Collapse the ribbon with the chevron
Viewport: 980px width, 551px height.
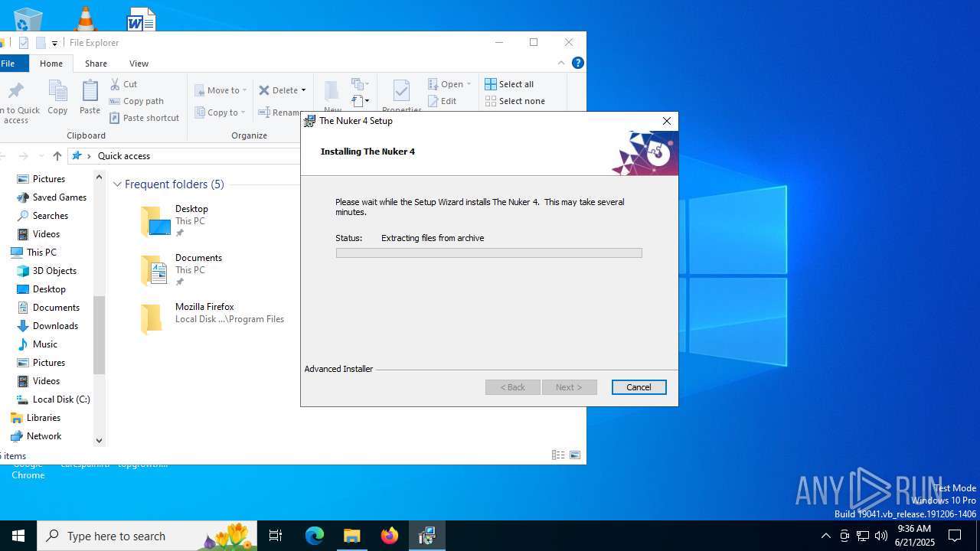(x=561, y=63)
